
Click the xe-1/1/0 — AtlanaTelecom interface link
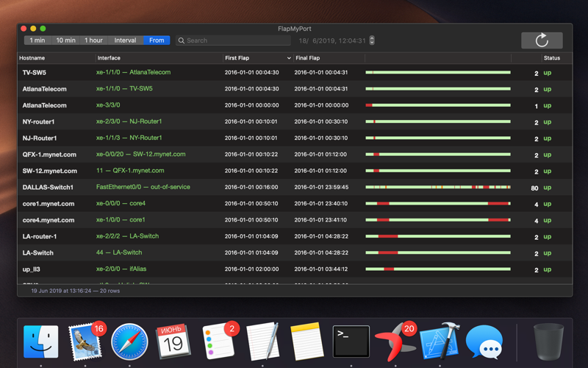point(133,72)
